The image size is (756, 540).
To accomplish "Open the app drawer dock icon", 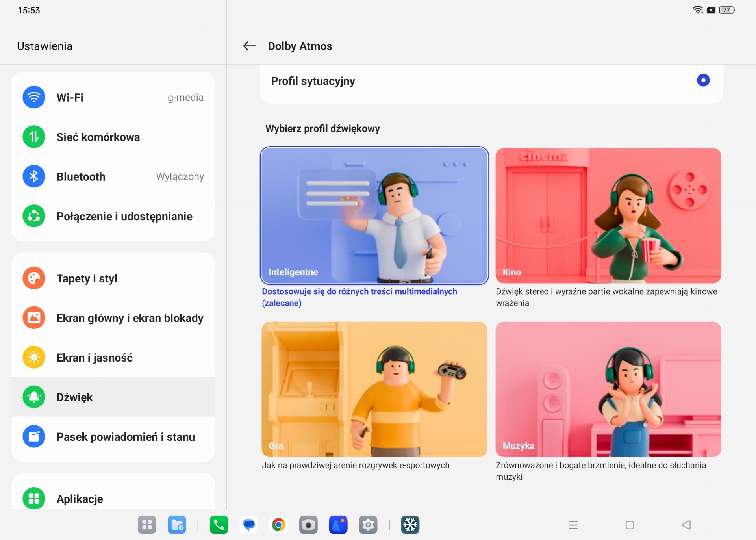I will coord(147,525).
